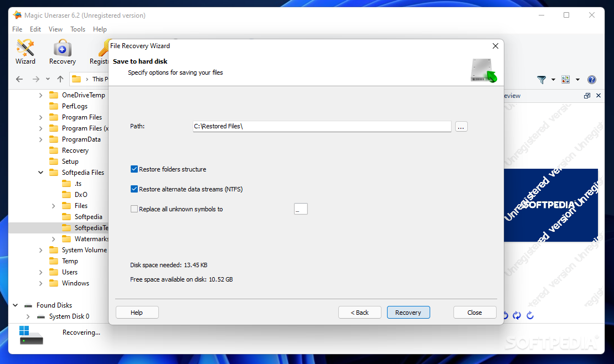Open the Tools menu
This screenshot has height=364, width=614.
[x=78, y=29]
